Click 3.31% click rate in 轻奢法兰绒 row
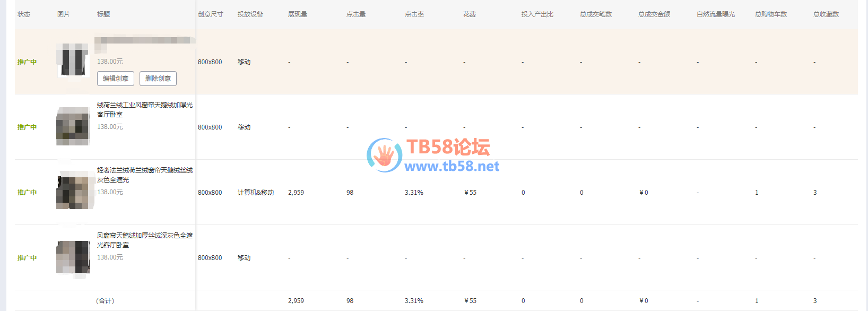868x311 pixels. tap(414, 193)
